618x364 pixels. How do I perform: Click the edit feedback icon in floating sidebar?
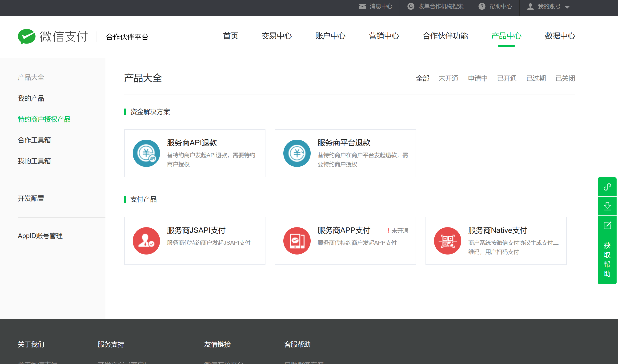tap(607, 225)
